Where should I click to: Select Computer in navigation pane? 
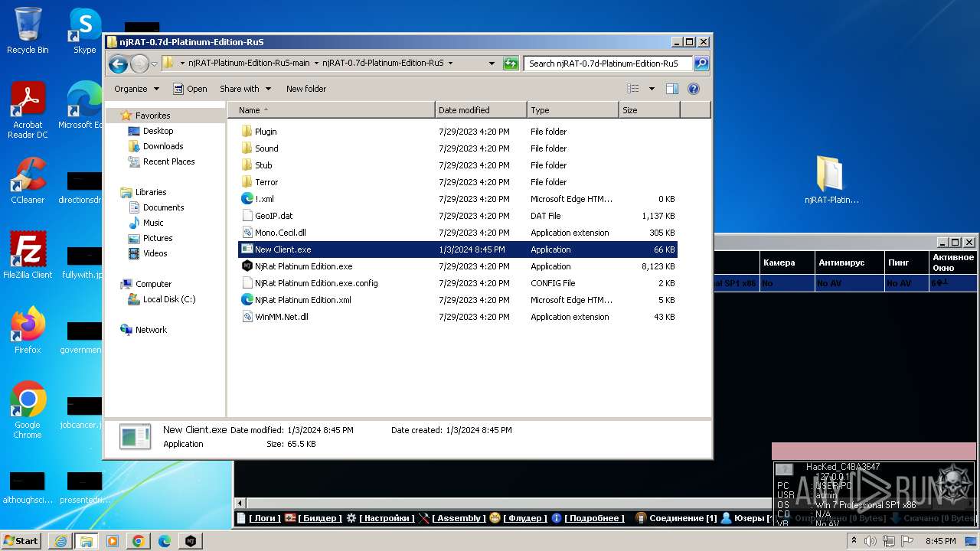coord(153,284)
